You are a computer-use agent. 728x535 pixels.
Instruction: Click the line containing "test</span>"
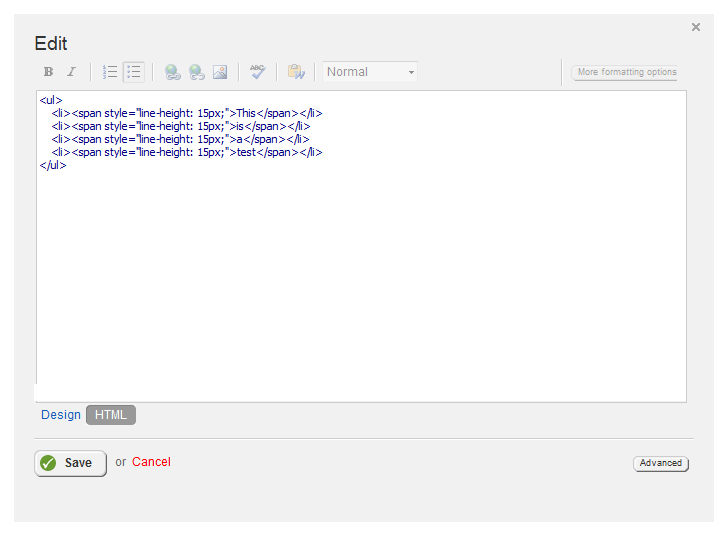click(187, 152)
